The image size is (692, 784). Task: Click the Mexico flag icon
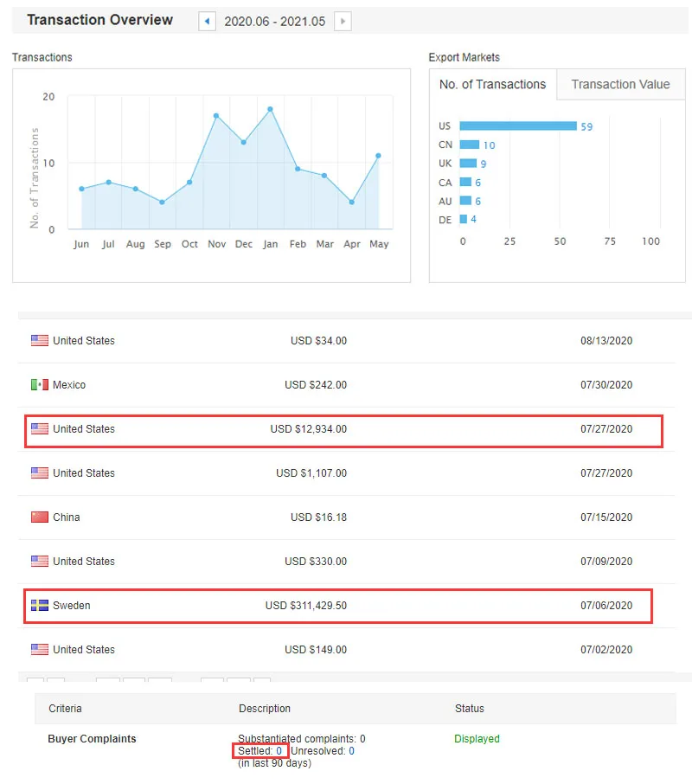click(40, 385)
